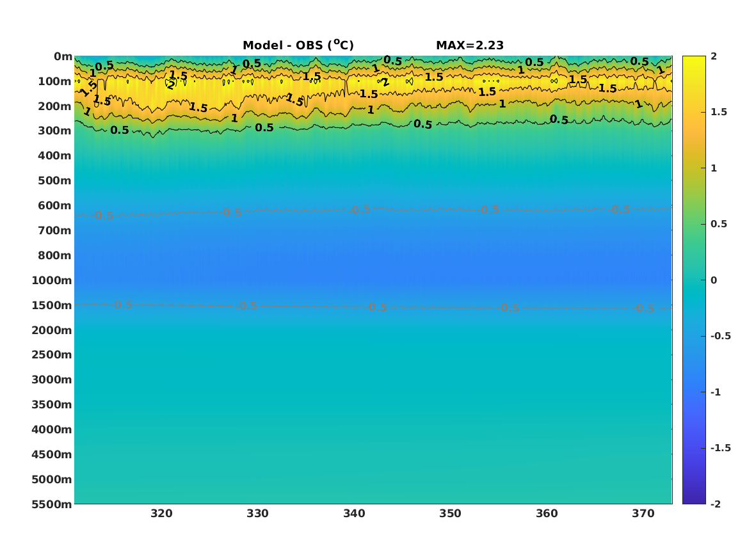The height and width of the screenshot is (560, 747).
Task: Click the "2500m" depth tick label
Action: 51,355
